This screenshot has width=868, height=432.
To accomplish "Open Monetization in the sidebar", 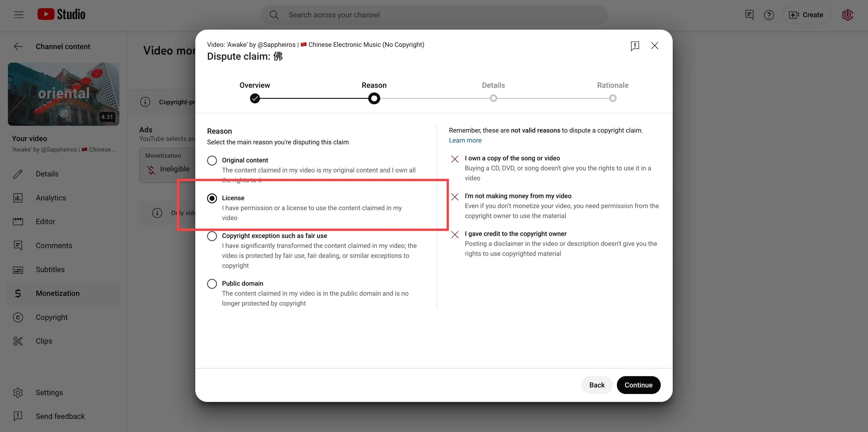I will click(64, 293).
